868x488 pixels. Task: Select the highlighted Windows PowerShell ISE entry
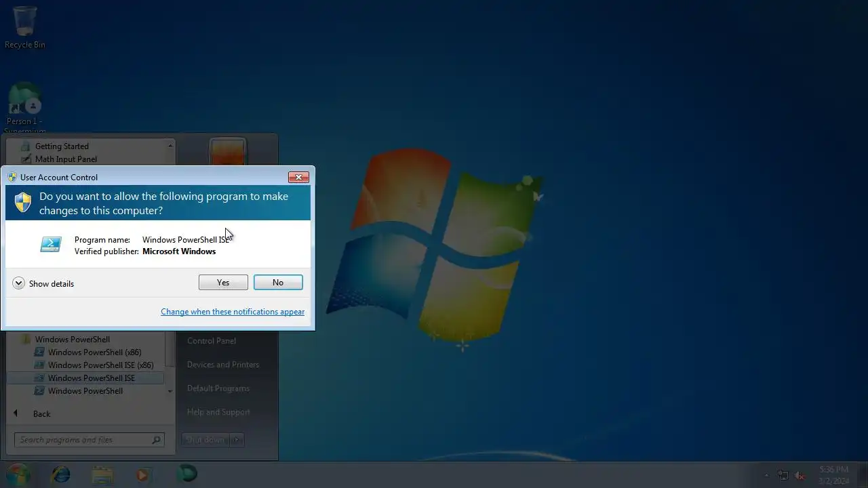85,378
